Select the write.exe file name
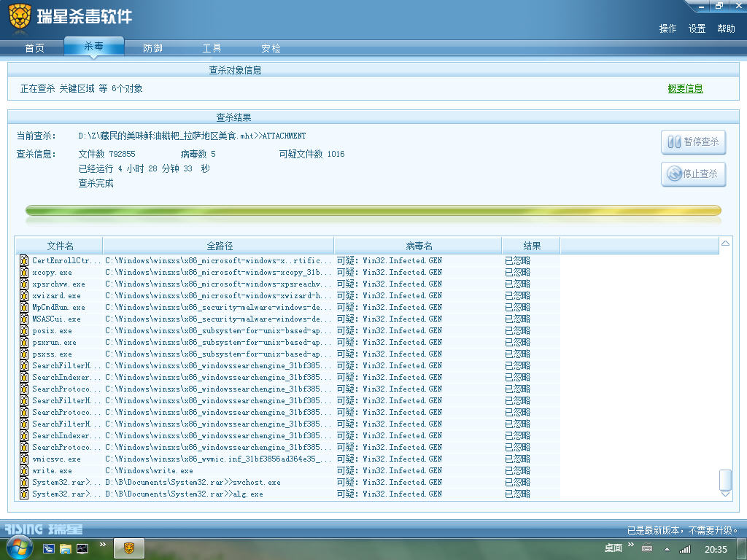The height and width of the screenshot is (560, 747). click(x=52, y=470)
